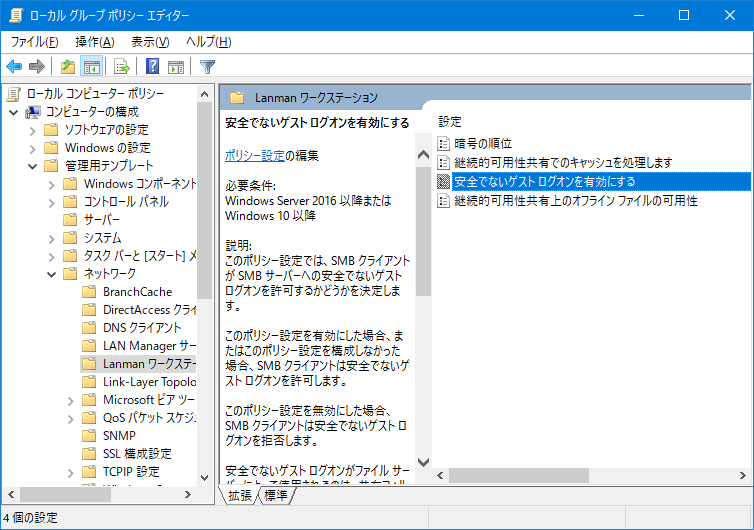
Task: Click the description pane scroll up arrow
Action: (x=423, y=154)
